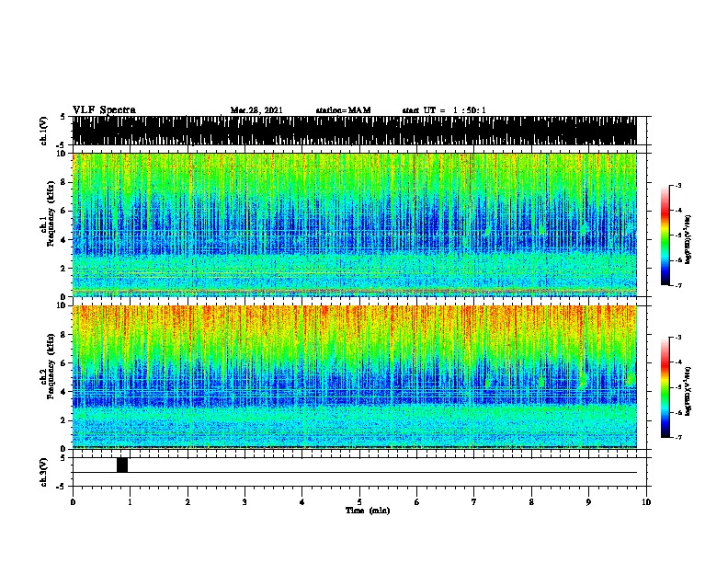Select the "Mar.28, 2021" date text
Viewport: 728px width, 563px height.
tap(256, 110)
